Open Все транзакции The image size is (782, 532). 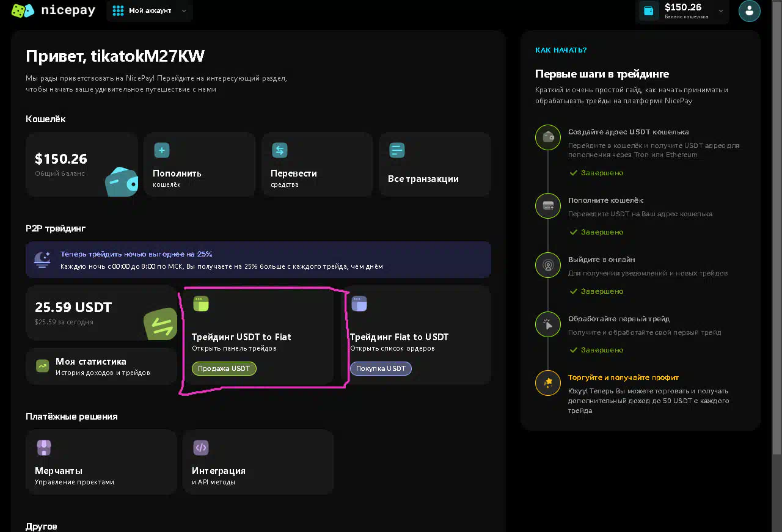tap(435, 164)
